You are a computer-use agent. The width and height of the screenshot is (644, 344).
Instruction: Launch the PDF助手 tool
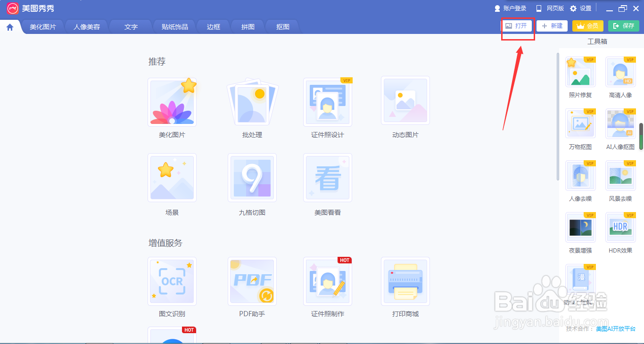(252, 281)
